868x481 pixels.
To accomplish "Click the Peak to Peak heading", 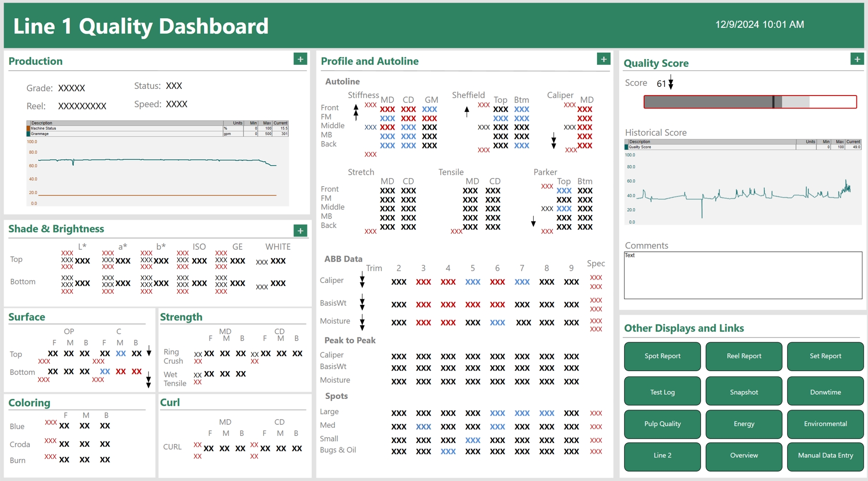I will pos(350,340).
